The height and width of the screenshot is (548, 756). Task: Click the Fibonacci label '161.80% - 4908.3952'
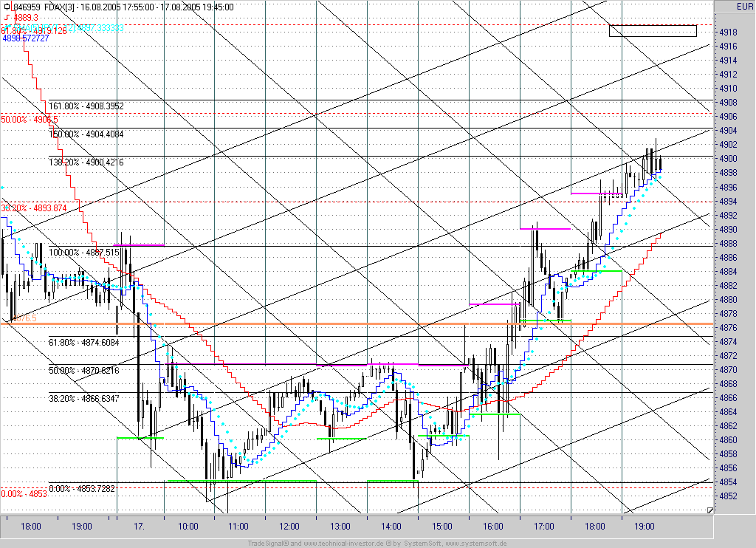point(86,106)
